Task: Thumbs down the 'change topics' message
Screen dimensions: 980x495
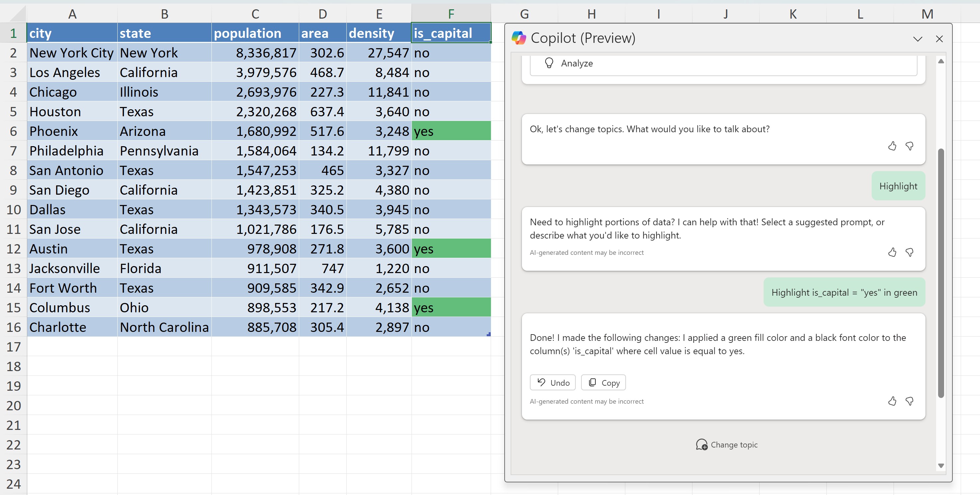Action: pos(910,146)
